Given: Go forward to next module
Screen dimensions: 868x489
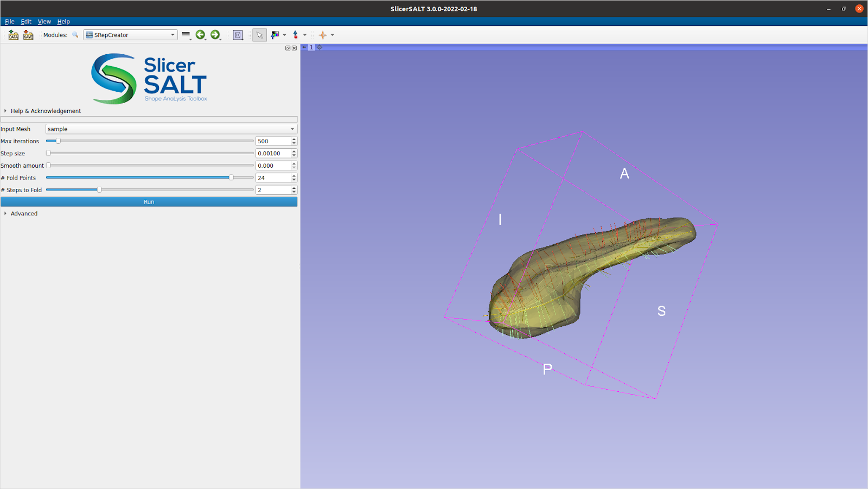Looking at the screenshot, I should pyautogui.click(x=215, y=35).
